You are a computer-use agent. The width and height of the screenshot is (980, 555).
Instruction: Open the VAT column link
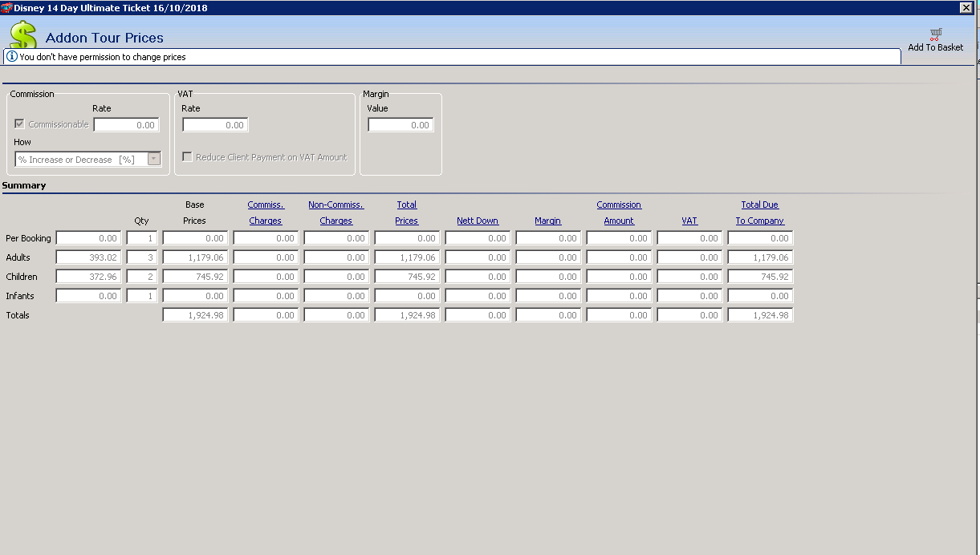(x=689, y=221)
